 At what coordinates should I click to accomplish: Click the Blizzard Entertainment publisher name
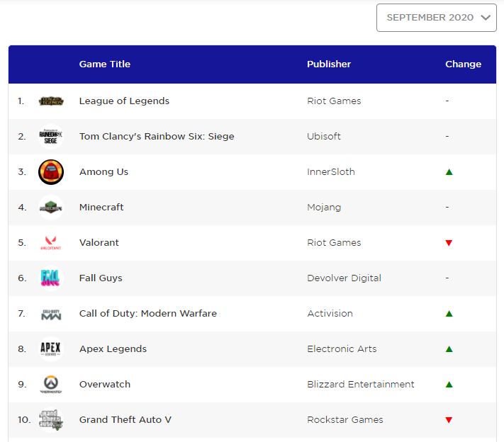(x=361, y=385)
